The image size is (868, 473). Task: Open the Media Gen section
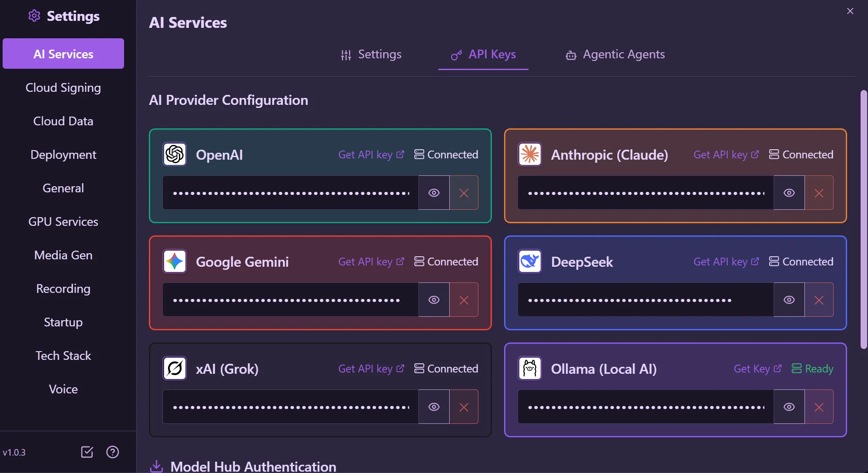pyautogui.click(x=63, y=255)
